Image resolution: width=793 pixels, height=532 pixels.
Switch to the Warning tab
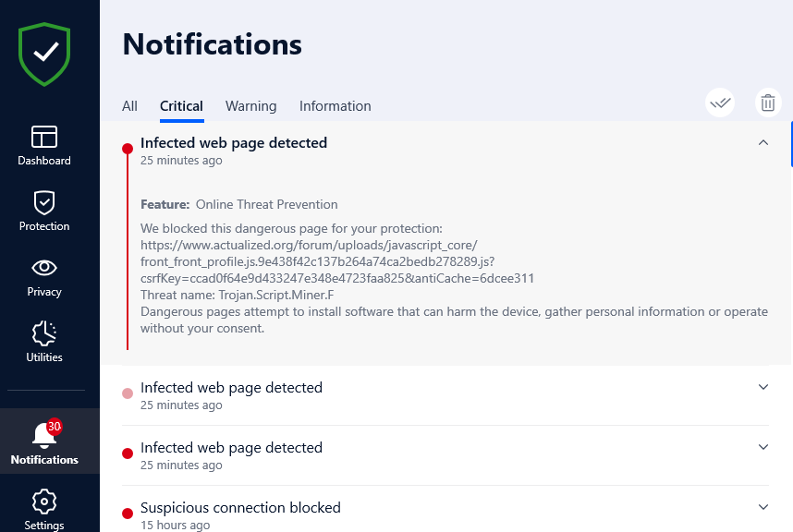[x=250, y=106]
